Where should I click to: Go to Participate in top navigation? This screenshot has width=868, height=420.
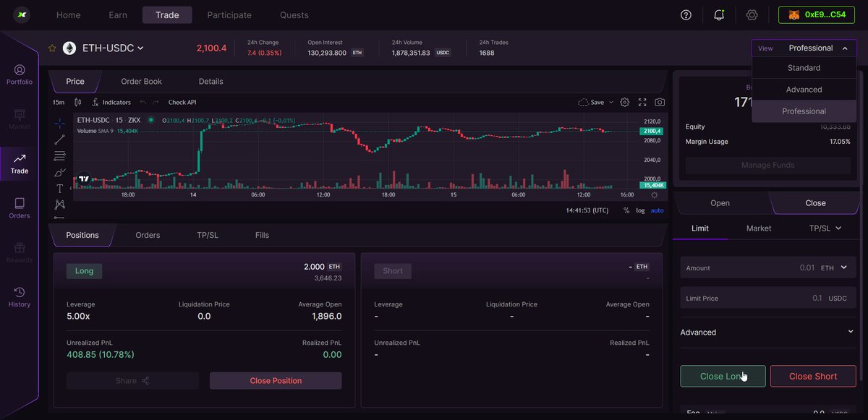[229, 15]
